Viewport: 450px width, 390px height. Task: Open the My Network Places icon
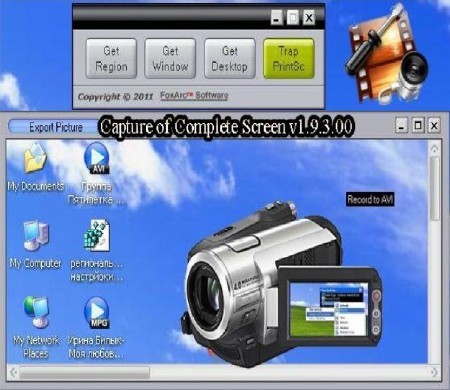(x=36, y=312)
